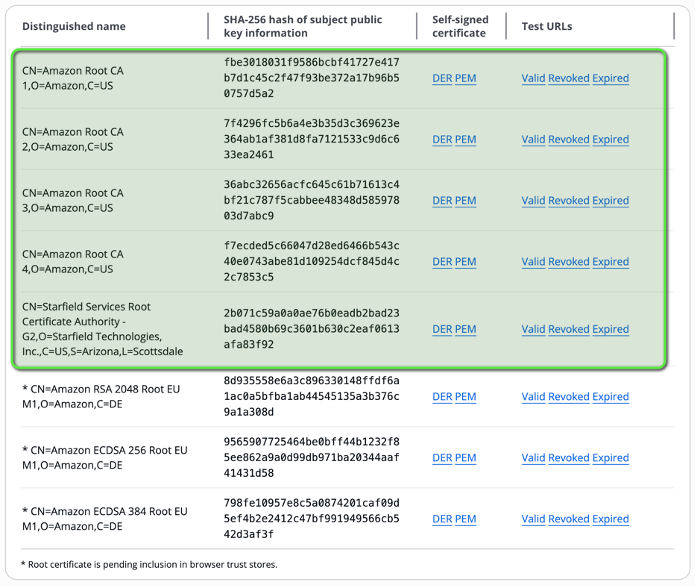This screenshot has width=698, height=586.
Task: Click the CN=Amazon Root CA 2 name cell
Action: [73, 140]
